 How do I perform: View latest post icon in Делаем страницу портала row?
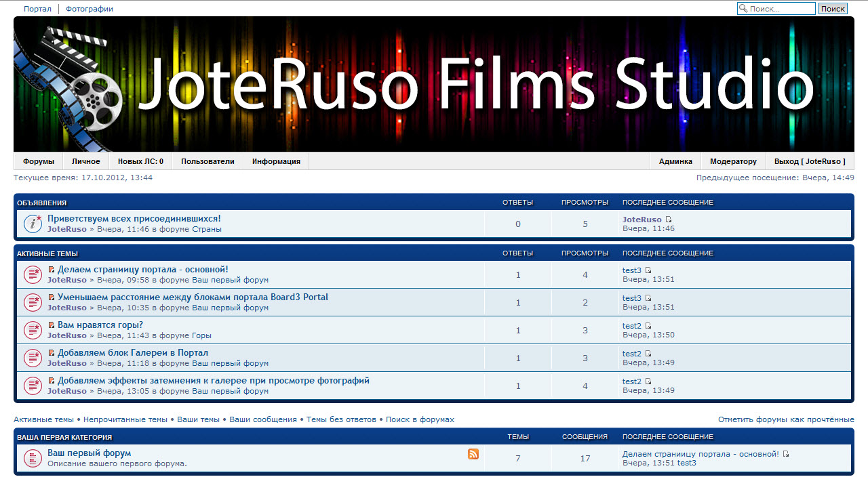click(648, 270)
